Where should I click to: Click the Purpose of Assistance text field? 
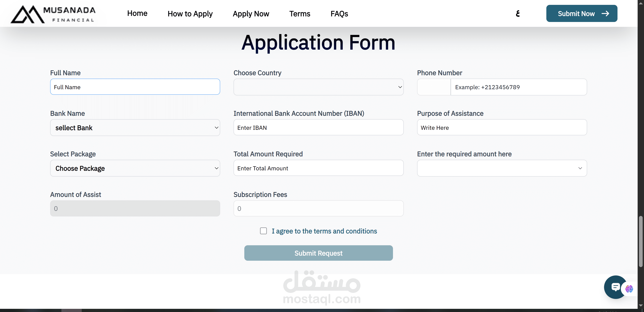click(x=502, y=128)
